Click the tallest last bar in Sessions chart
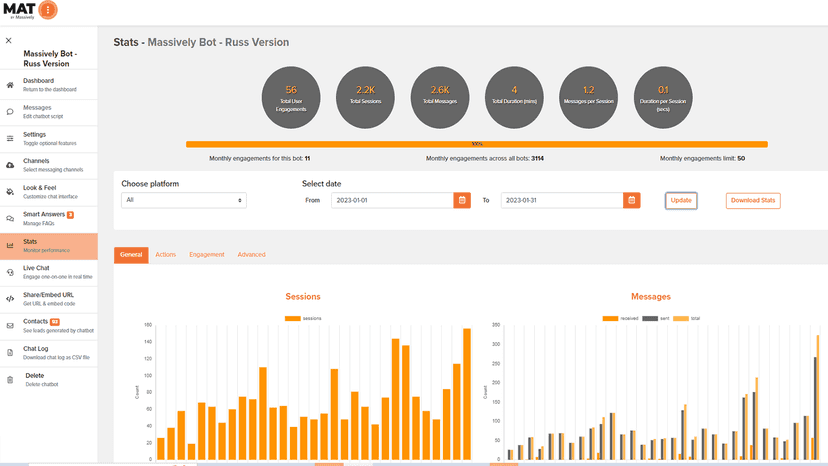The width and height of the screenshot is (828, 466). coord(467,394)
